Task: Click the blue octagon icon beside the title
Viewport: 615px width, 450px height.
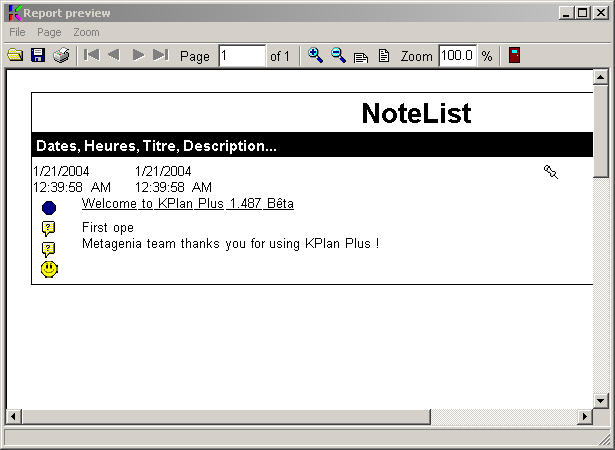Action: 49,208
